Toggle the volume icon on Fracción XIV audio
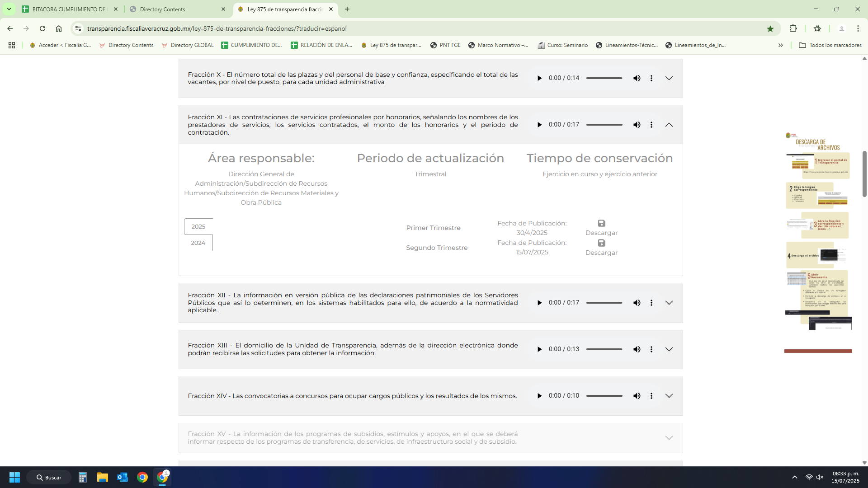The width and height of the screenshot is (868, 488). coord(637,396)
